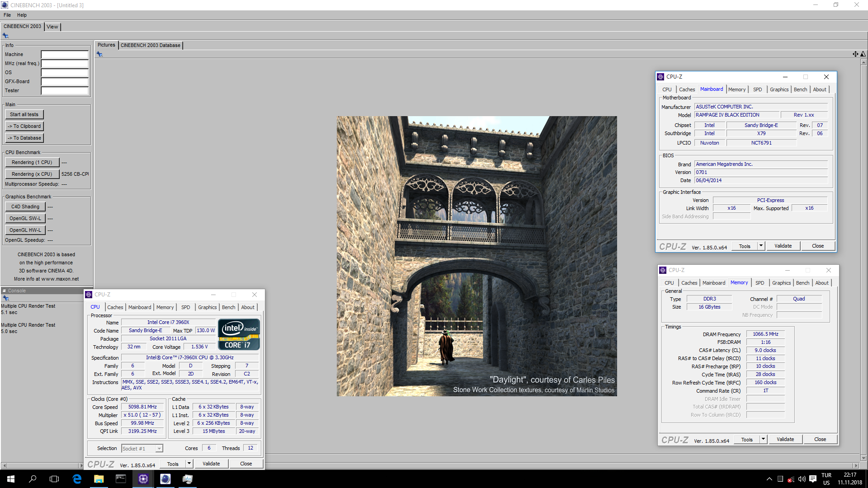The height and width of the screenshot is (488, 868).
Task: Run Rendering (x CPU) benchmark
Action: pyautogui.click(x=32, y=174)
